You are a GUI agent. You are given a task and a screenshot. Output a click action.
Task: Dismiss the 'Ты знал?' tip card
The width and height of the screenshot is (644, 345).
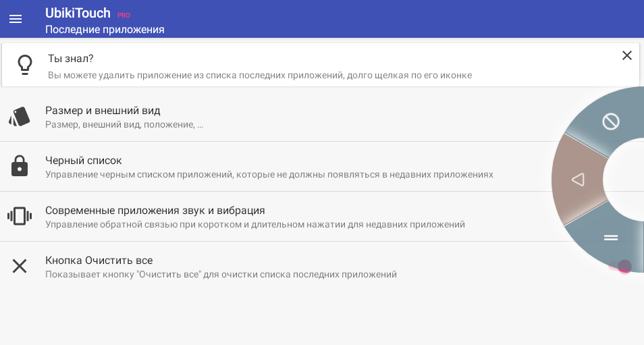pos(626,55)
